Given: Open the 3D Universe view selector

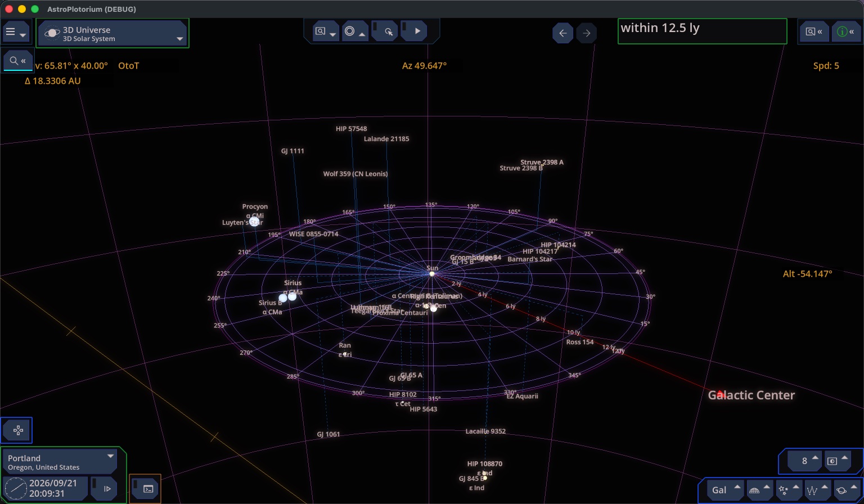Looking at the screenshot, I should coord(112,34).
